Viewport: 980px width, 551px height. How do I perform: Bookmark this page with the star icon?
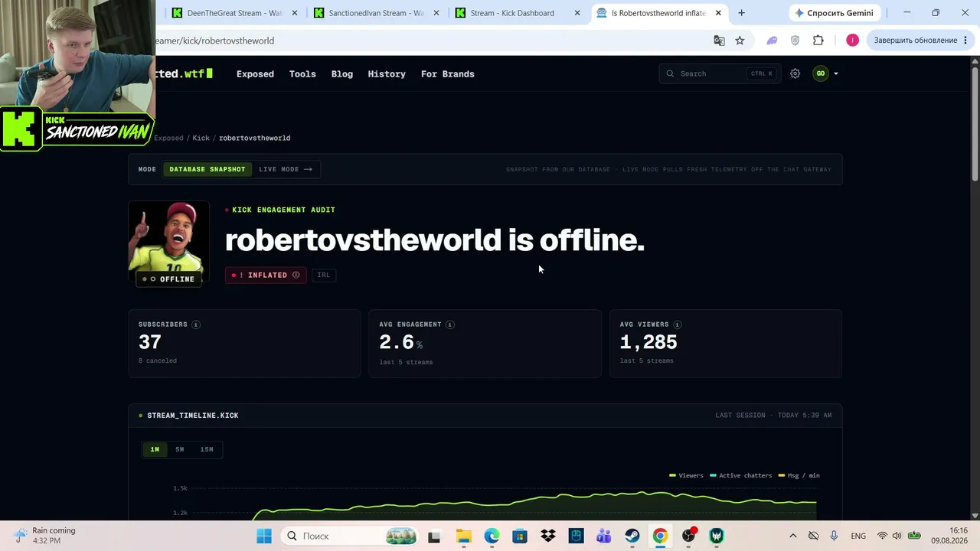[x=740, y=41]
